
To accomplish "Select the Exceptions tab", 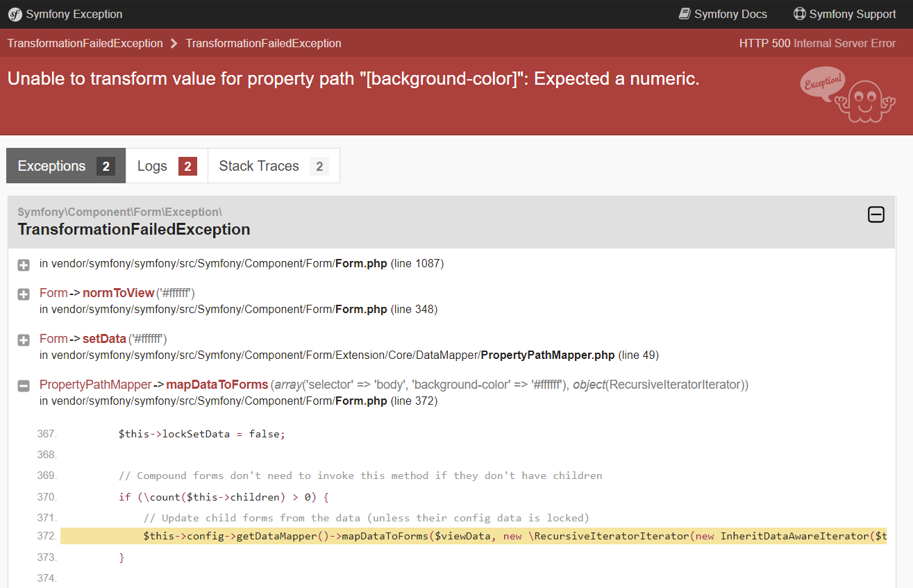I will pos(65,165).
